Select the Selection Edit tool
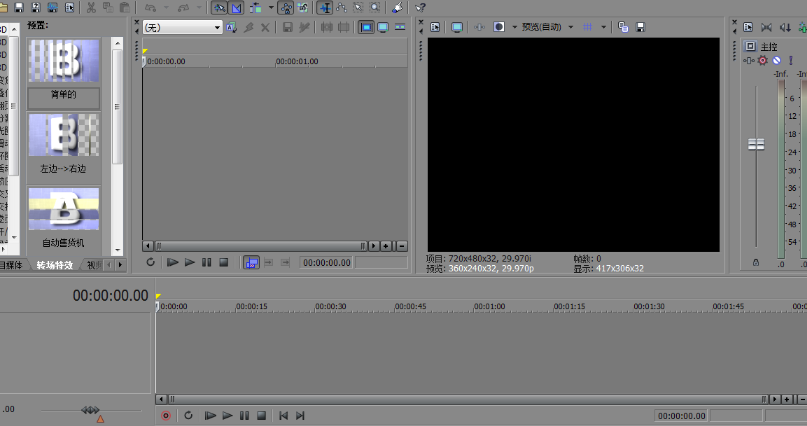The width and height of the screenshot is (807, 426). click(x=358, y=8)
